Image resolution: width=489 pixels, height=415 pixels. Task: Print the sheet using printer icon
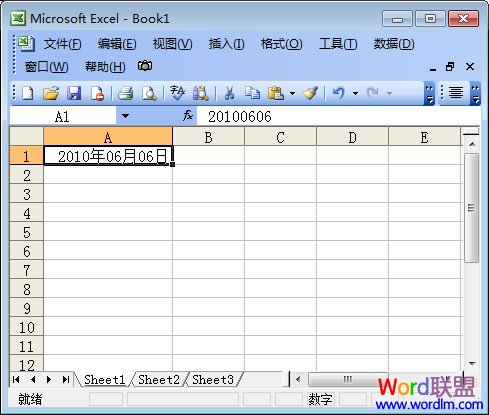[x=126, y=93]
